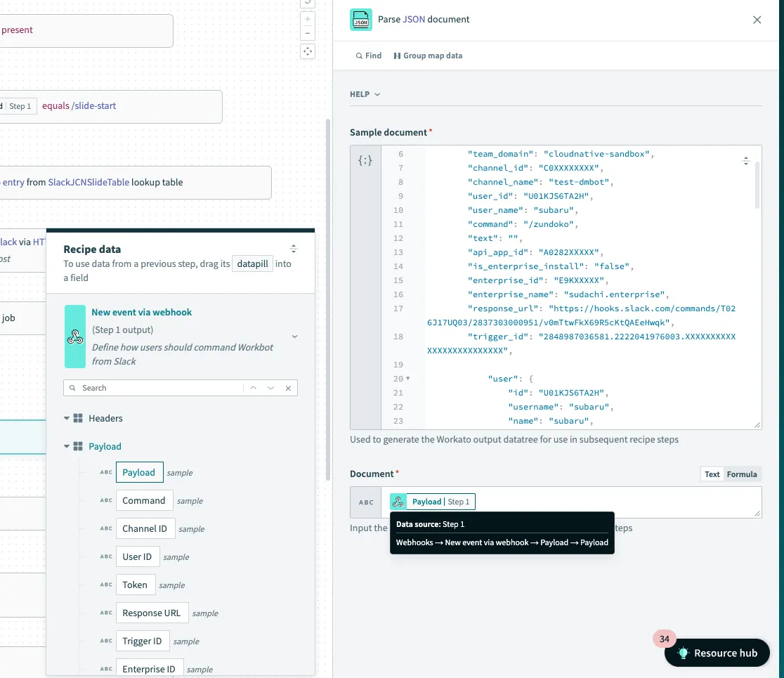
Task: Click the Parse JSON document app icon
Action: (361, 20)
